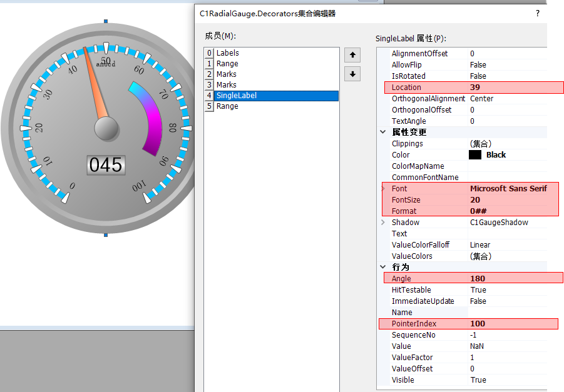The image size is (564, 392).
Task: Click the move up arrow button
Action: click(353, 55)
